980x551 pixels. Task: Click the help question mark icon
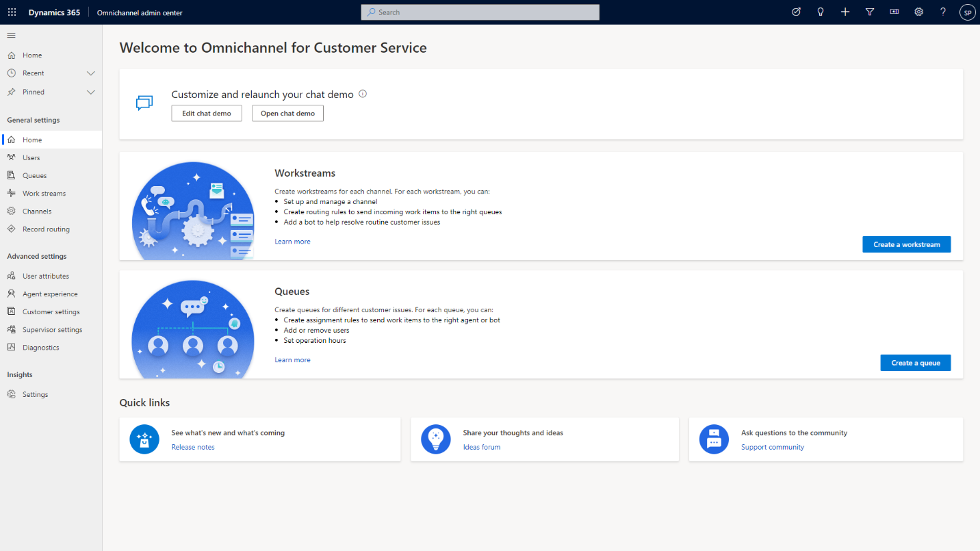(x=943, y=12)
